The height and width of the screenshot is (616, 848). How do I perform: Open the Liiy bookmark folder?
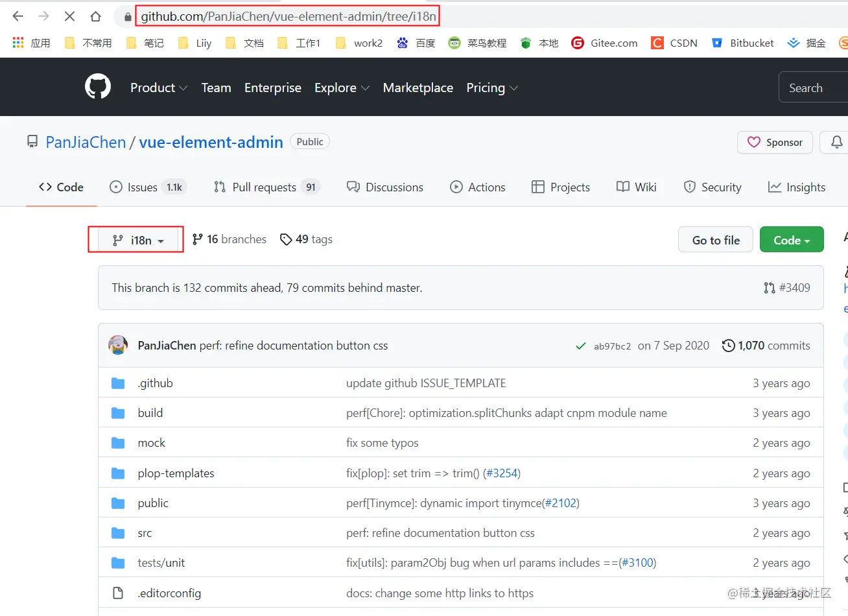coord(194,43)
